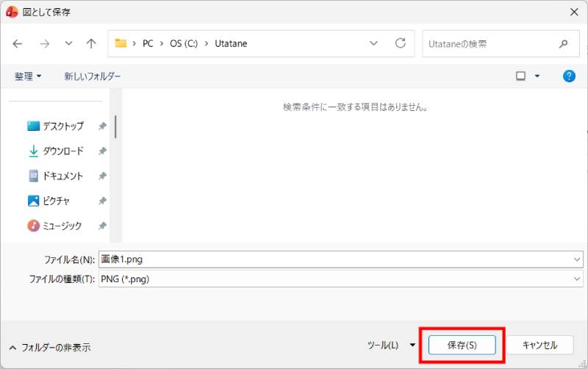
Task: Change the view layout icon
Action: 520,76
